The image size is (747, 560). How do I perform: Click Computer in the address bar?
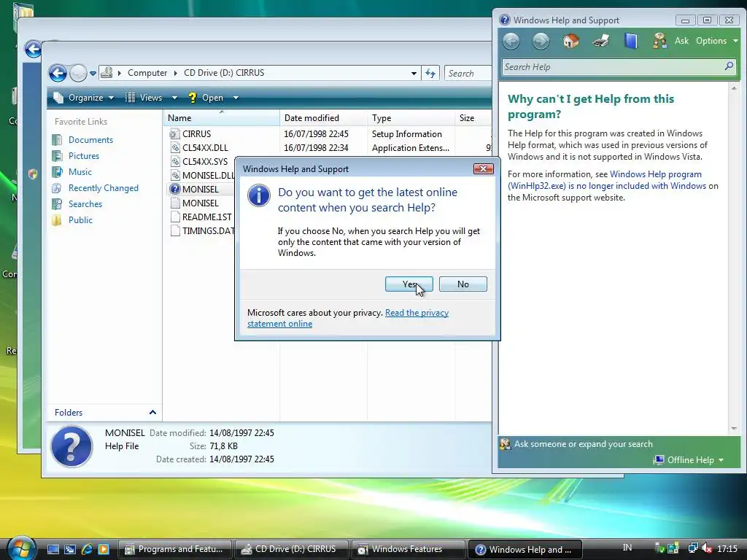coord(147,73)
